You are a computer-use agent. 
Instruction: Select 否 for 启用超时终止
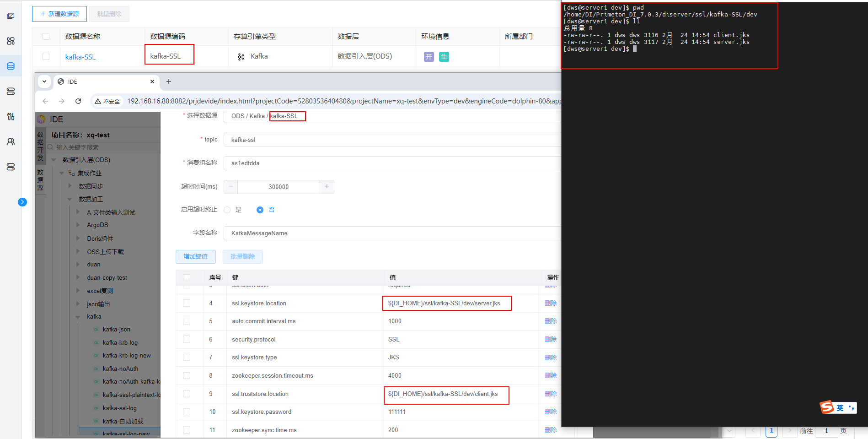point(260,210)
